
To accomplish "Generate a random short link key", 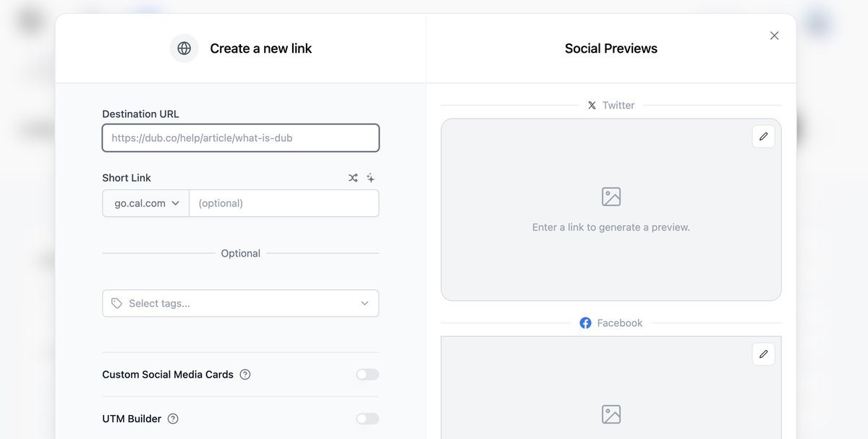I will tap(353, 178).
